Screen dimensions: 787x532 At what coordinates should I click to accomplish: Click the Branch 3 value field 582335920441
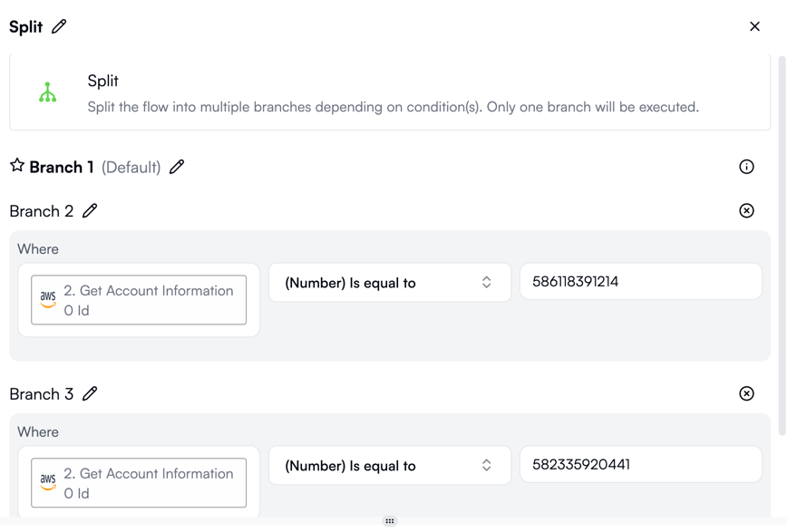[641, 464]
